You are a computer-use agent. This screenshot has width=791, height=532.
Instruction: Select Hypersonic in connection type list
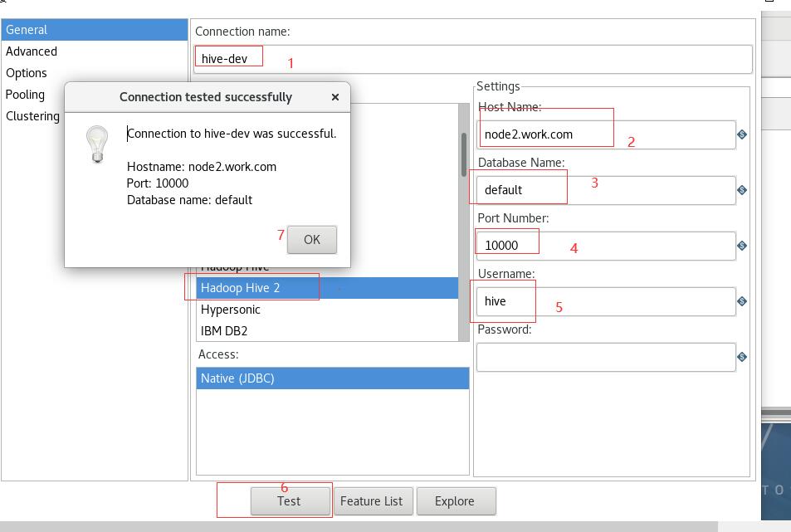point(327,310)
